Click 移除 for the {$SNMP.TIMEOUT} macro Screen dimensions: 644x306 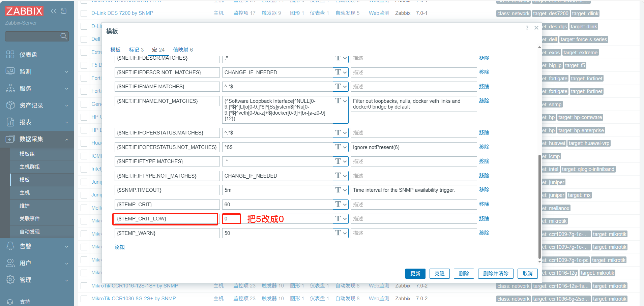pos(484,190)
